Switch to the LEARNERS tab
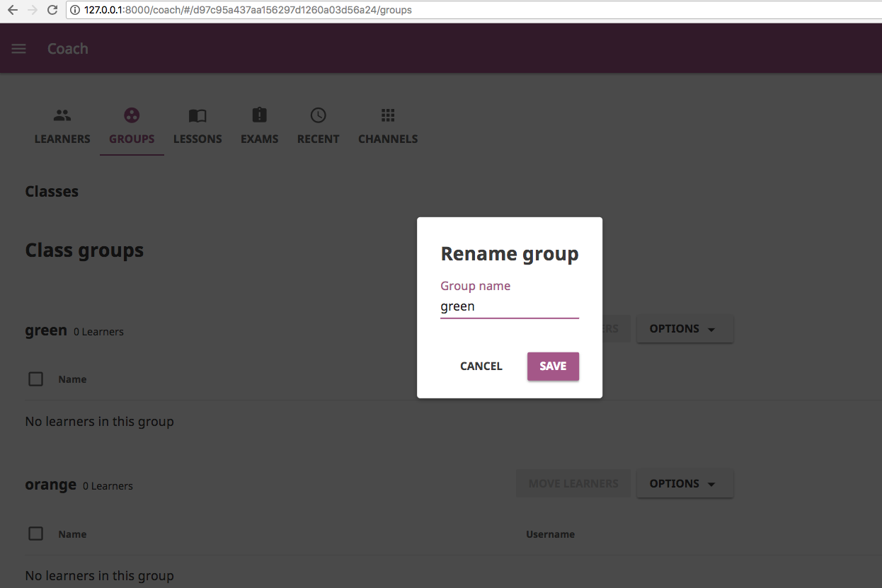This screenshot has width=882, height=588. pos(62,139)
